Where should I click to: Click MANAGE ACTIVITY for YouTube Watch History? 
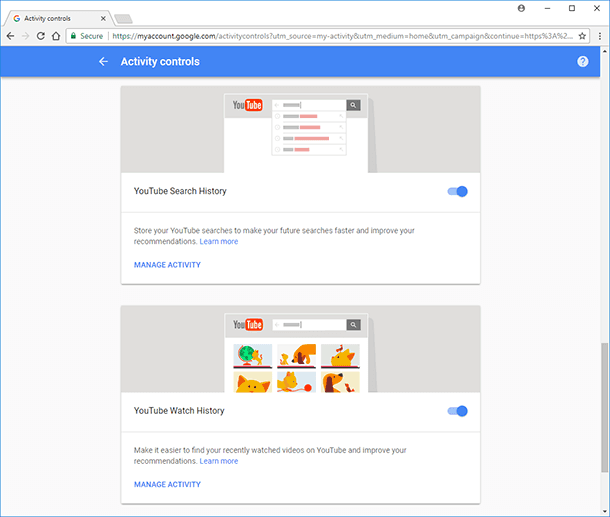(167, 485)
